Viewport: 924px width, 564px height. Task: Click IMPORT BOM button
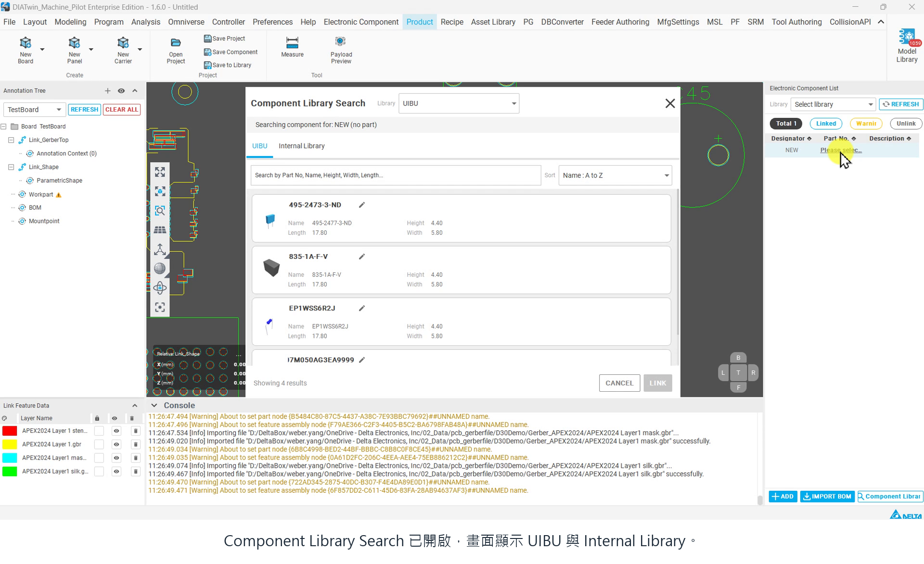[827, 496]
